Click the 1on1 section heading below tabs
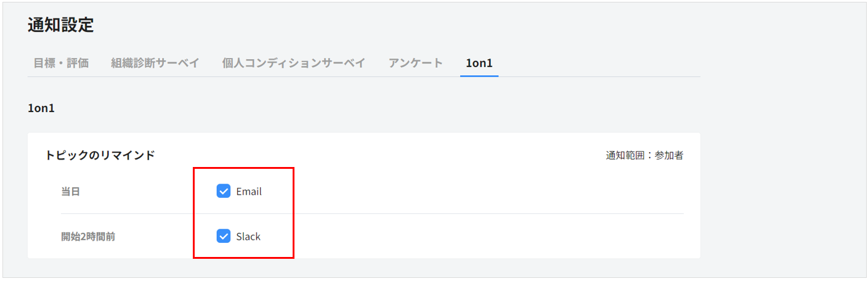The image size is (868, 281). tap(41, 108)
